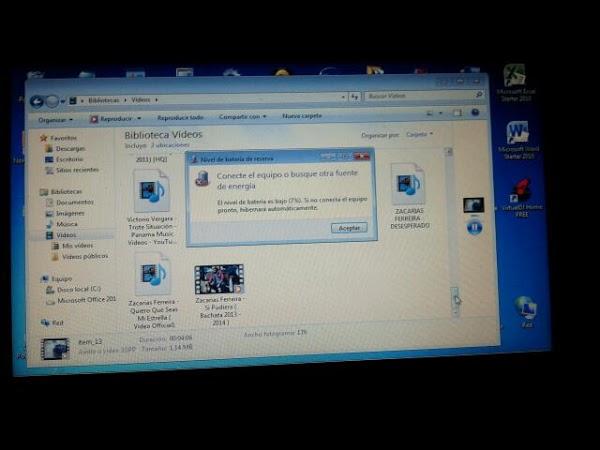600x450 pixels.
Task: Open the Organizar dropdown menu
Action: [x=56, y=118]
